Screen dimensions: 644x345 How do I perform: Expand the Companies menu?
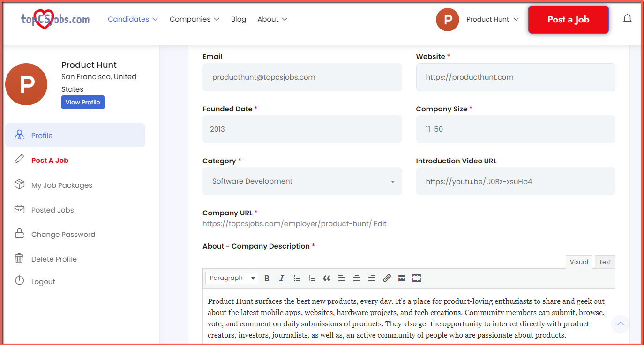[195, 19]
